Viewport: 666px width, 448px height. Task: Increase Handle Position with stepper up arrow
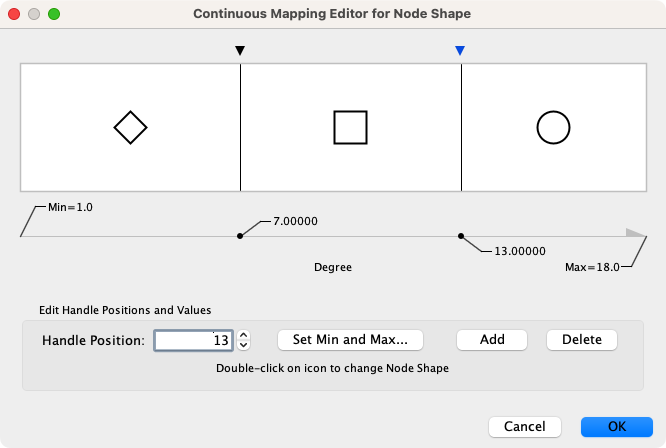(x=244, y=335)
